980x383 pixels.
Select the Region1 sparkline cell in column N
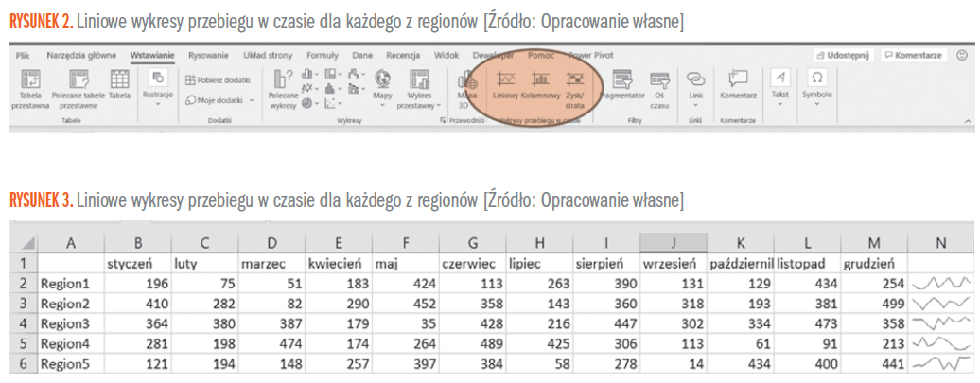tap(939, 282)
